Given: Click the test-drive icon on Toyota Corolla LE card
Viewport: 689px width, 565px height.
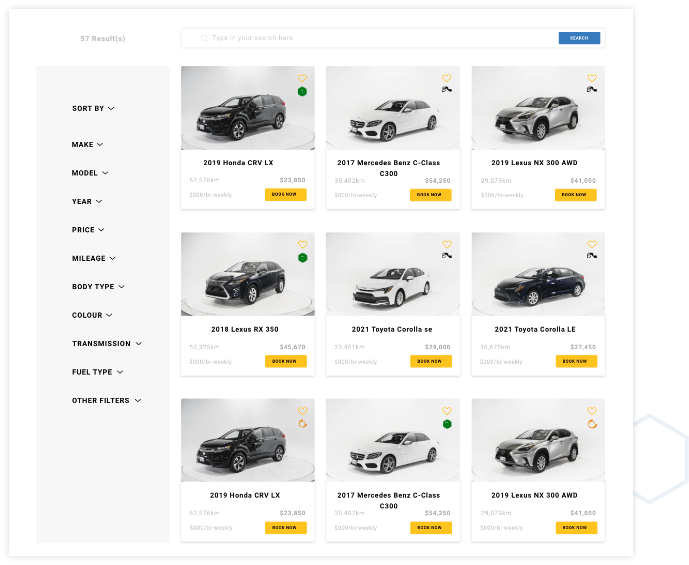Looking at the screenshot, I should tap(592, 256).
